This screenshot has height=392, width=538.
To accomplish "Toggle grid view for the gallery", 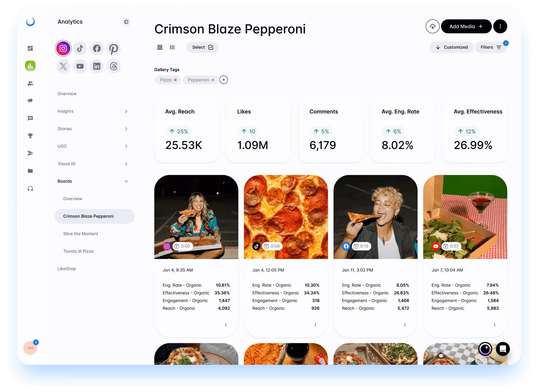I will (160, 47).
